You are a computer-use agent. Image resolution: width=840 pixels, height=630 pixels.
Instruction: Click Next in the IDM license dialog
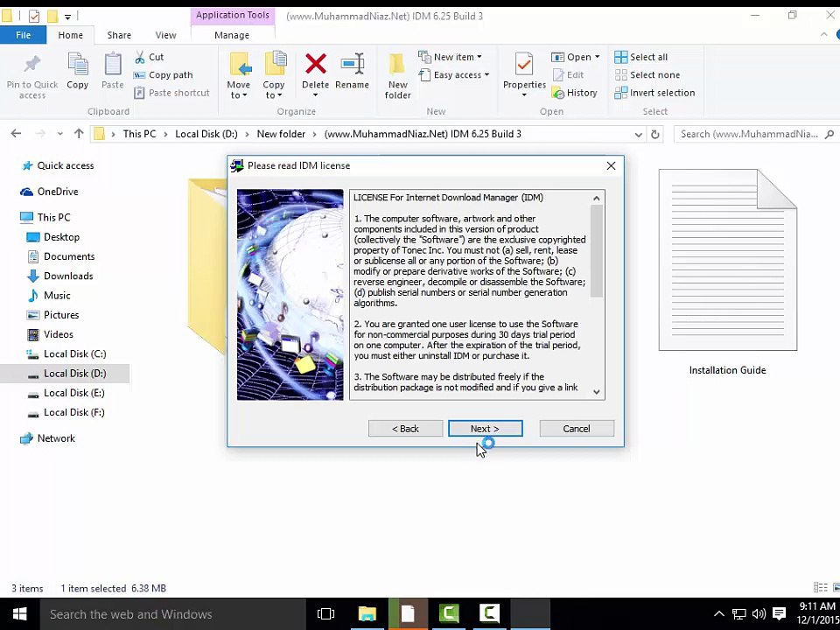pyautogui.click(x=485, y=429)
